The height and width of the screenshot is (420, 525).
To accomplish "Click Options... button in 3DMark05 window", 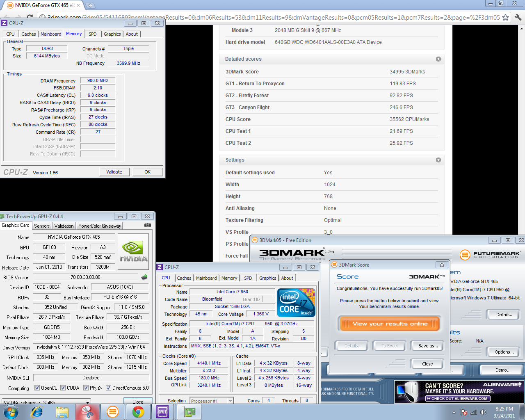I will [x=504, y=352].
